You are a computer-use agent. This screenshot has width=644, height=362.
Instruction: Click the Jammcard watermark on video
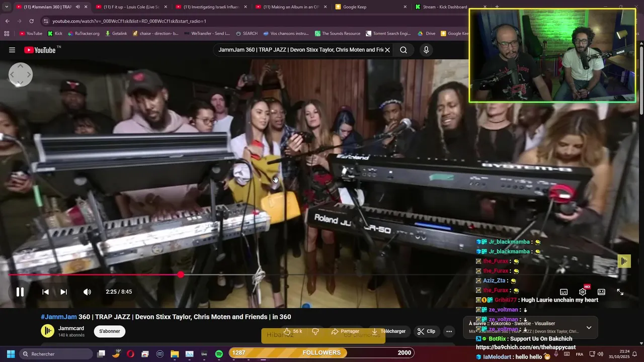tap(624, 261)
